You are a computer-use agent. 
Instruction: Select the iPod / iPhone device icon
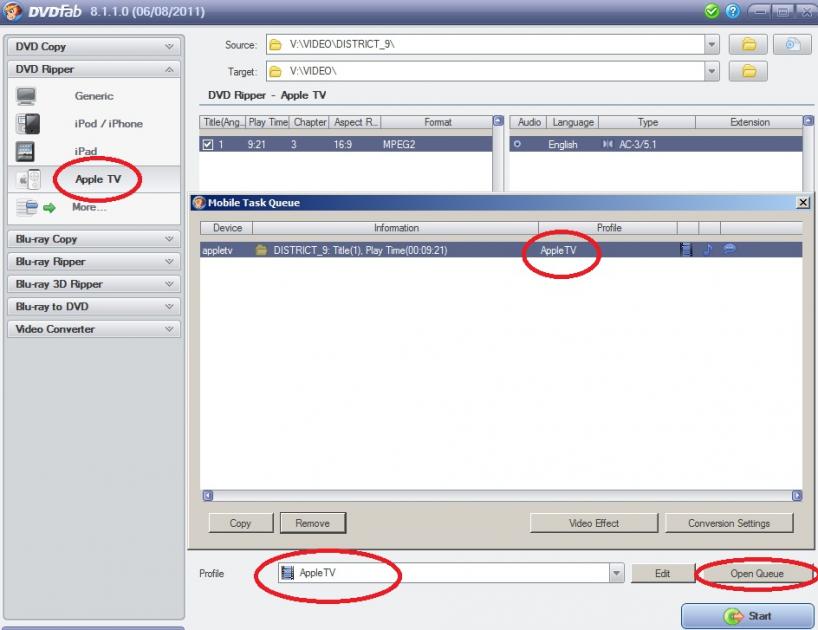pos(28,124)
